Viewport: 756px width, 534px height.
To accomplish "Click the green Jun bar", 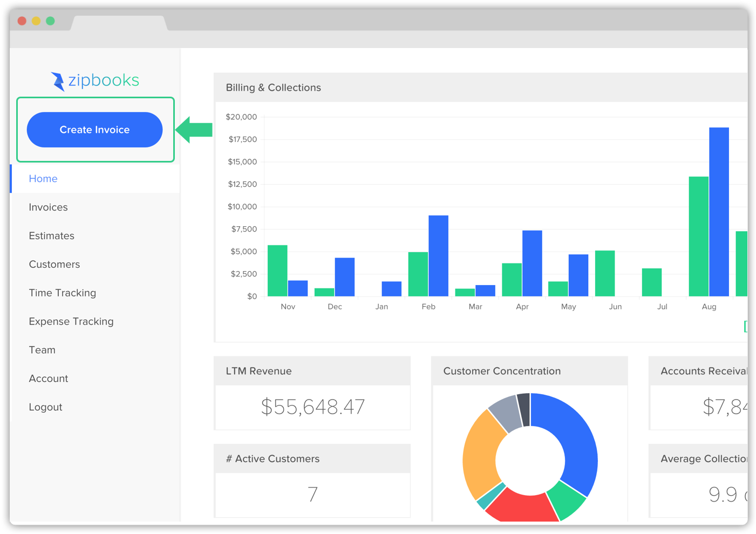I will (605, 273).
